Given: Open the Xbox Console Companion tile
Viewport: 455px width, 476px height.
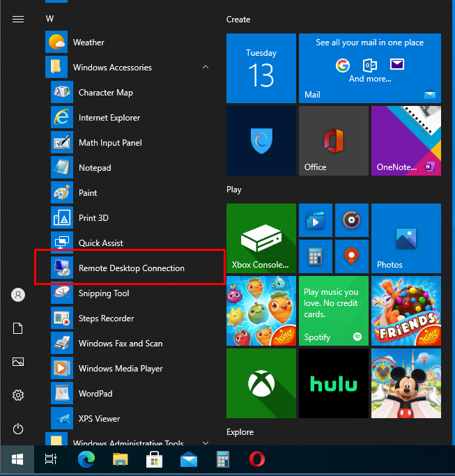Looking at the screenshot, I should pyautogui.click(x=261, y=238).
